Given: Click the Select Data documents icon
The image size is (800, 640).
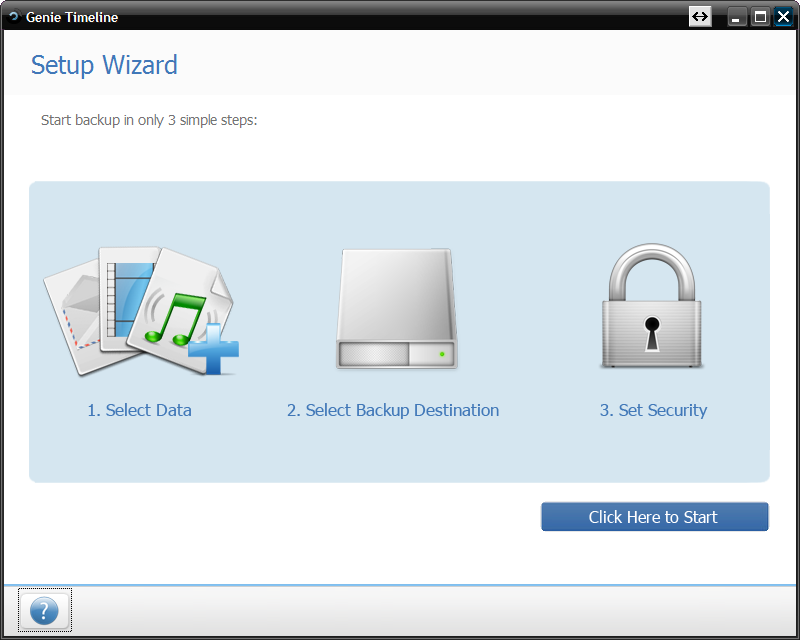Looking at the screenshot, I should click(141, 311).
